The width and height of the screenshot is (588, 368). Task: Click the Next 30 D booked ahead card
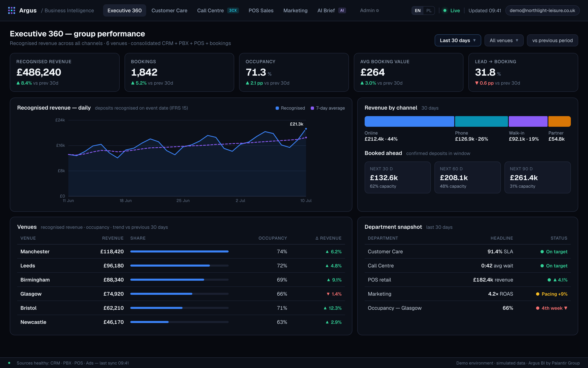398,177
